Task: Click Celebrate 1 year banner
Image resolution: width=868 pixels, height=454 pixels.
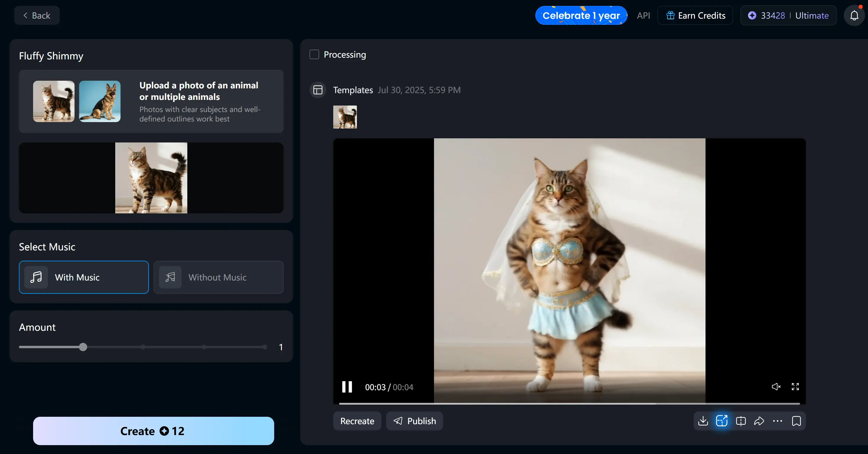Action: pos(581,15)
